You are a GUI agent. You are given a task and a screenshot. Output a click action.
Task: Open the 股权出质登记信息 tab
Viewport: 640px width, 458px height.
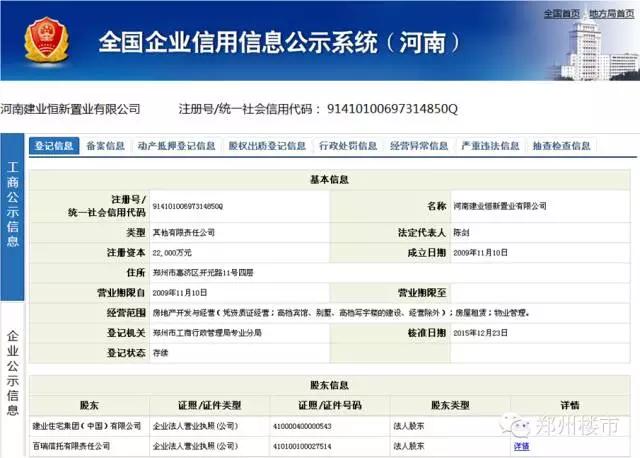click(267, 146)
